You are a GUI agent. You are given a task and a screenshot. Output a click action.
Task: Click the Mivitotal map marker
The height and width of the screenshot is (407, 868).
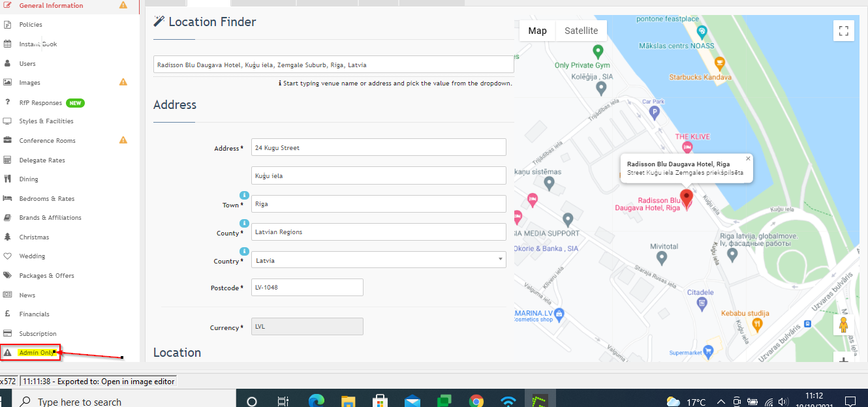pos(662,259)
